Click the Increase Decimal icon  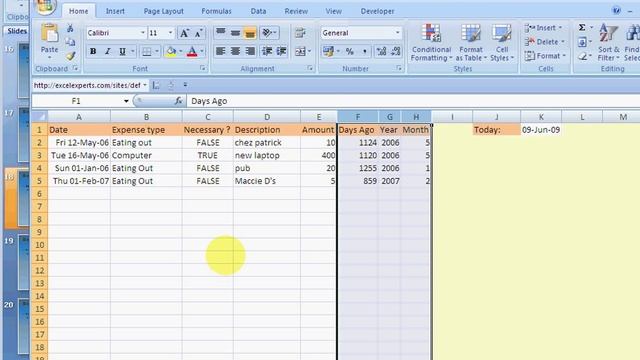coord(381,51)
